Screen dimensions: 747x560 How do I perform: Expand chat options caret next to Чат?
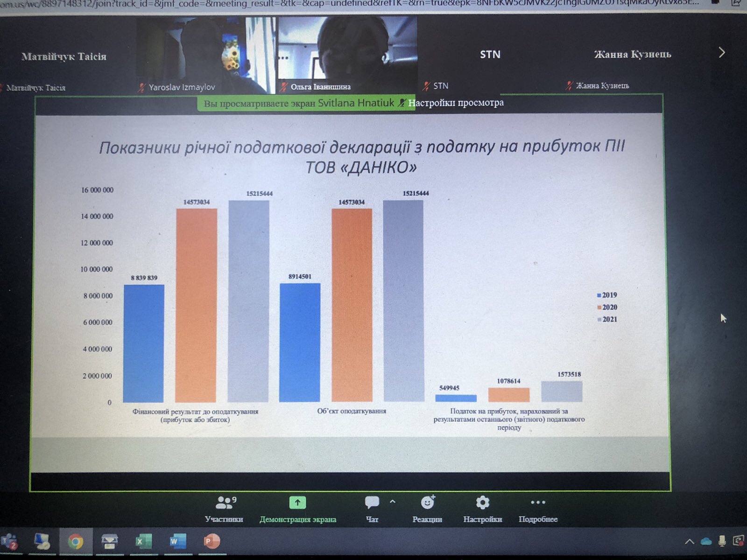[393, 502]
